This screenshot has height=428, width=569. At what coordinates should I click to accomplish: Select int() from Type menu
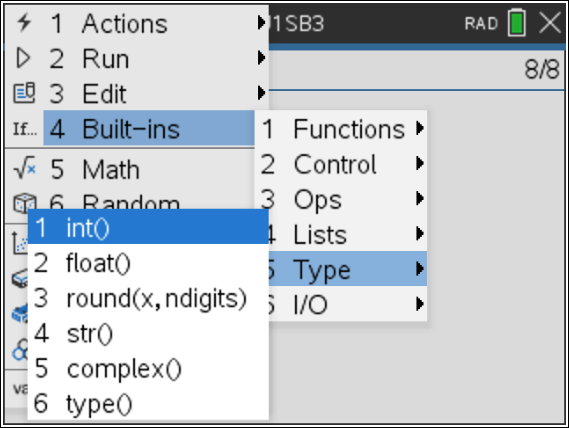[148, 228]
